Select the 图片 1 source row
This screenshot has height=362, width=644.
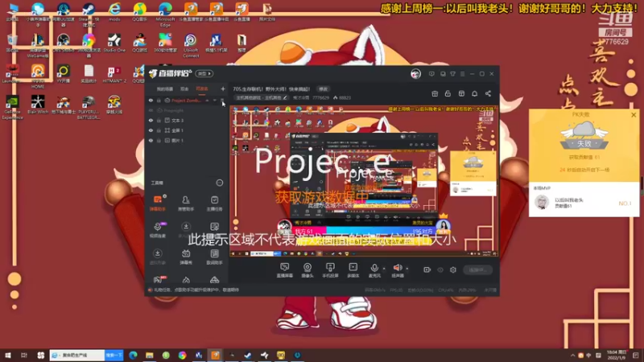187,140
